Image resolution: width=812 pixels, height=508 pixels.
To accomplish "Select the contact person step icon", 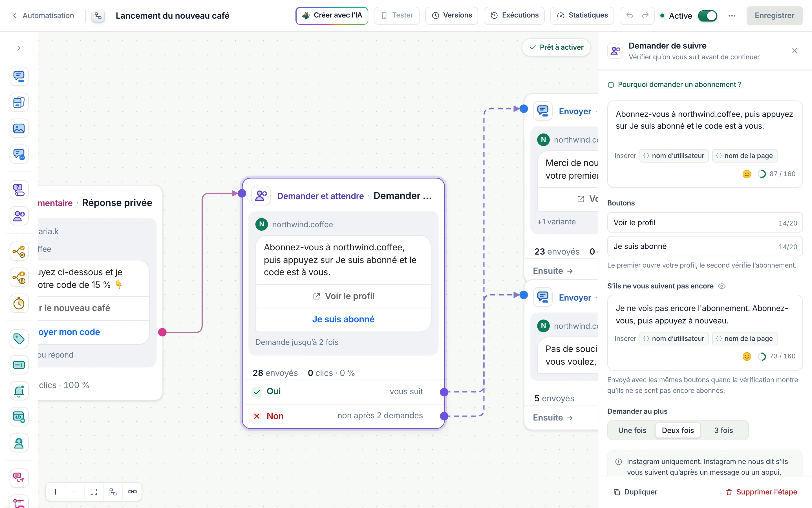I will pos(19,443).
